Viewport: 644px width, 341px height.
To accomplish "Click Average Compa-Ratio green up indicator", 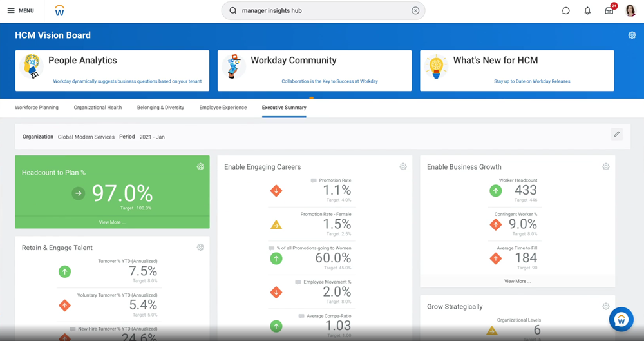I will [276, 326].
